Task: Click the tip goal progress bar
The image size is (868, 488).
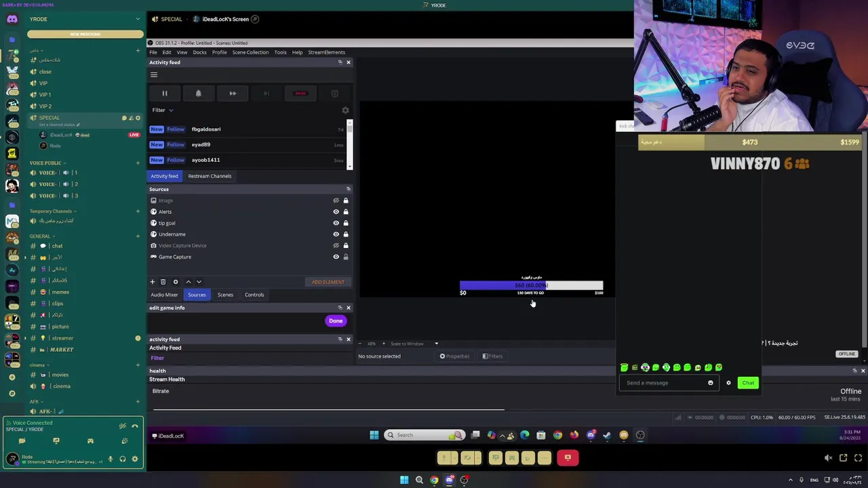Action: click(531, 286)
